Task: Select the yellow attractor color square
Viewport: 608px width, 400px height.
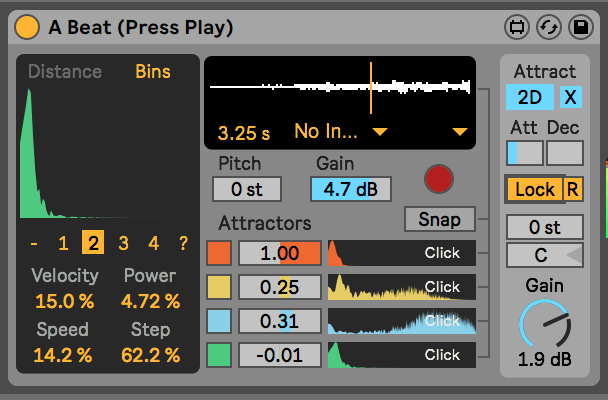Action: (220, 288)
